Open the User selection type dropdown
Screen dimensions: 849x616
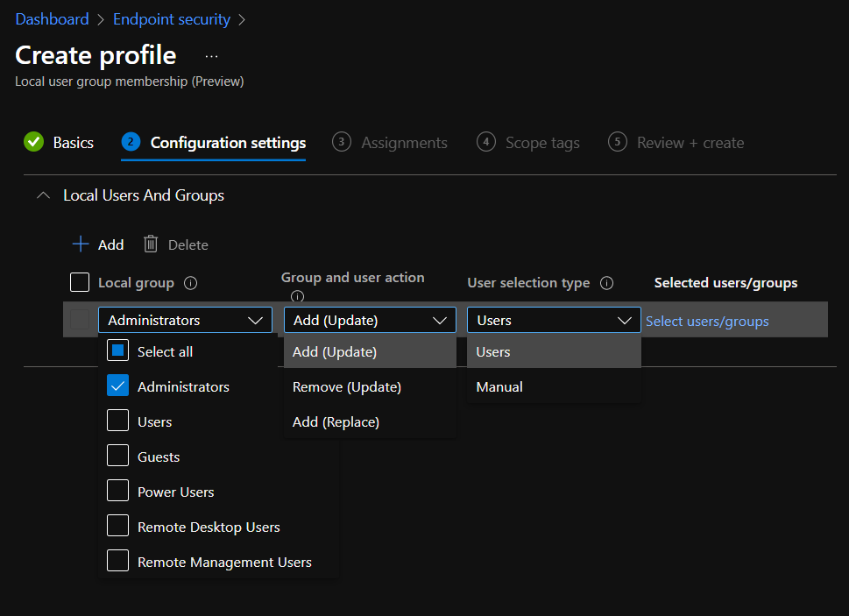554,321
